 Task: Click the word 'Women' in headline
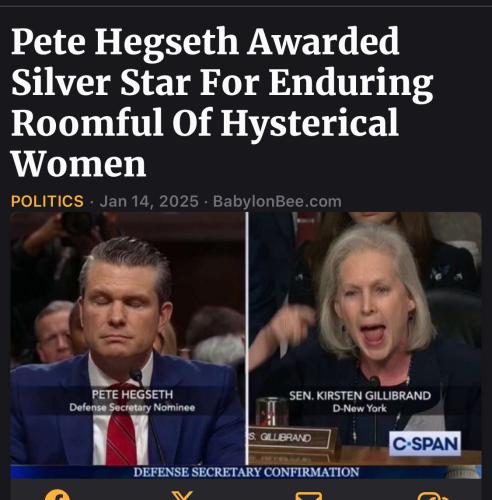tap(79, 164)
